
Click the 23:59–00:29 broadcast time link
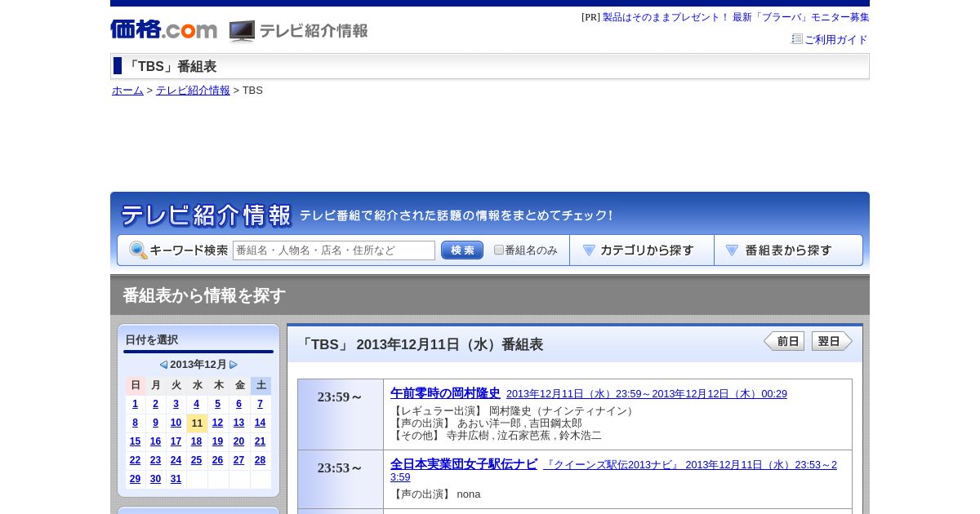click(x=647, y=394)
